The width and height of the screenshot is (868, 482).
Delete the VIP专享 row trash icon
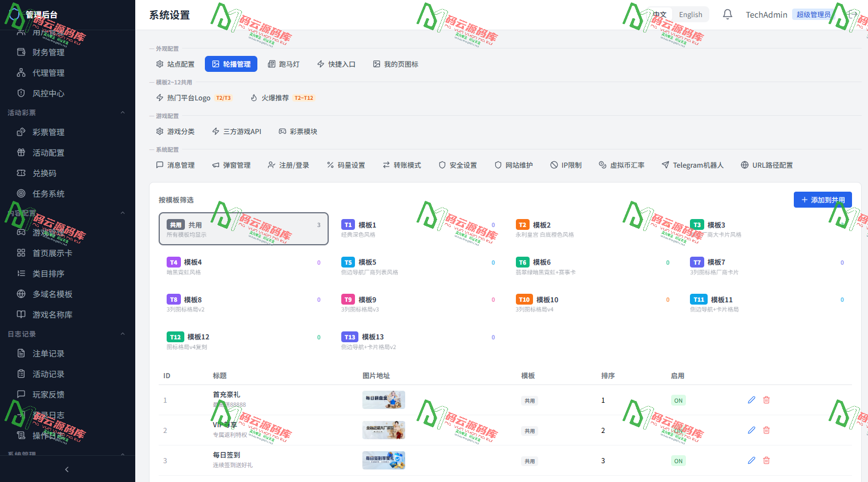[x=766, y=430]
